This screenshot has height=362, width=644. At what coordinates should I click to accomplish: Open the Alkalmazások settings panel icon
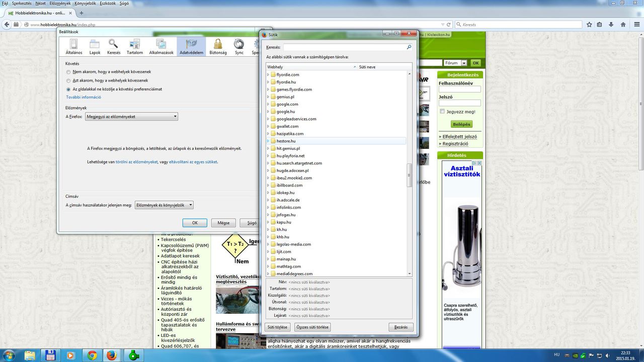(161, 47)
